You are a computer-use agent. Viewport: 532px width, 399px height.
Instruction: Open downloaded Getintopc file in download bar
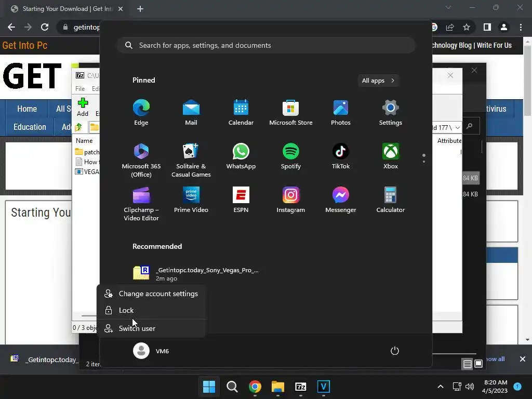[x=44, y=360]
